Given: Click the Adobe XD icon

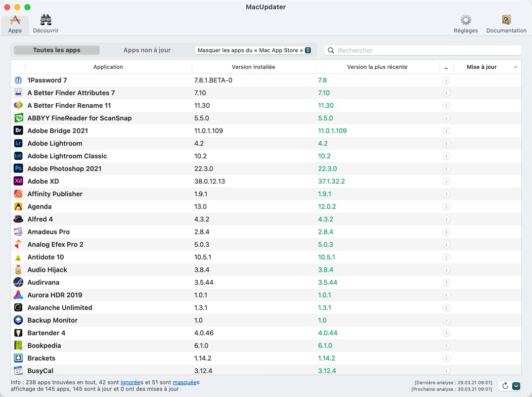Looking at the screenshot, I should 18,181.
